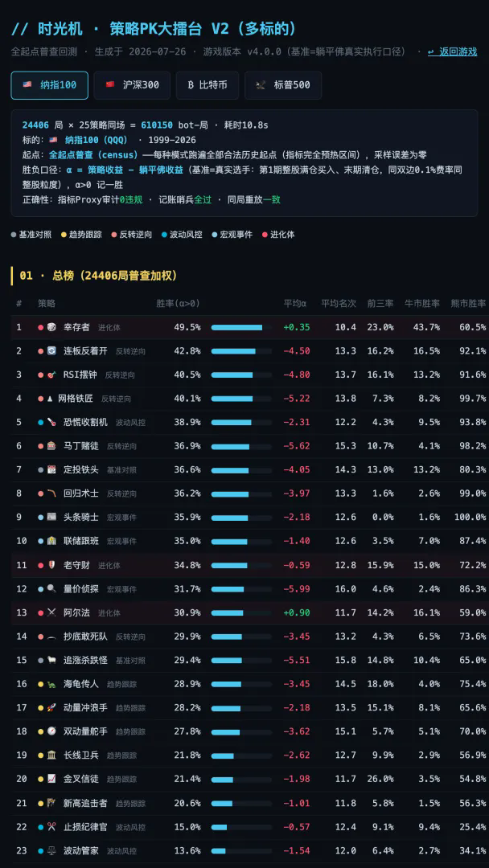Click the magnifier icon beside 量价侦探
Screen dimensions: 489x868
click(51, 589)
